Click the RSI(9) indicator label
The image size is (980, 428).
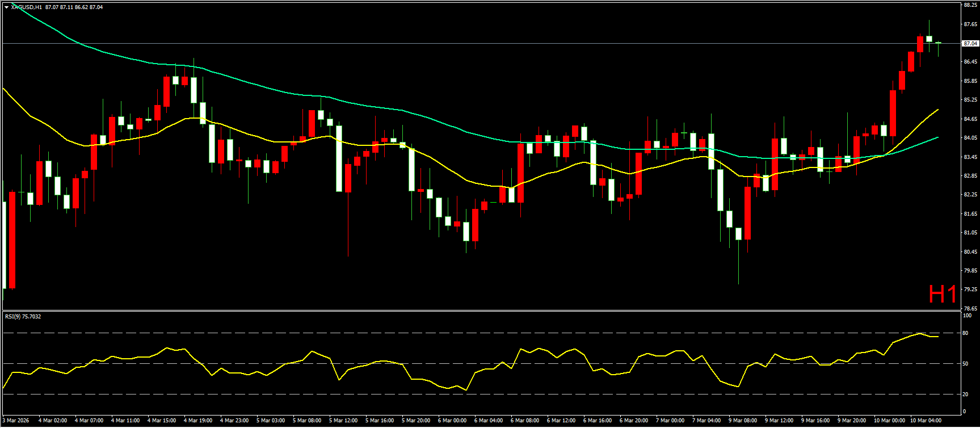[x=23, y=317]
